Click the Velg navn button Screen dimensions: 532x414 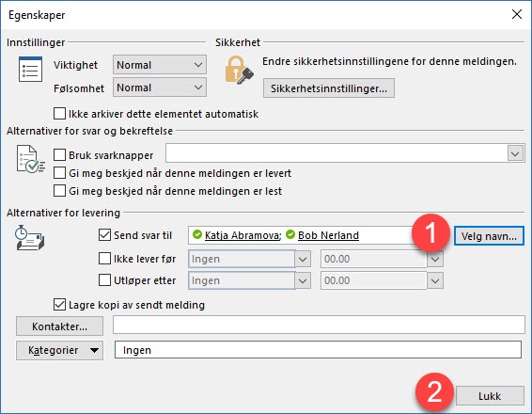[489, 236]
